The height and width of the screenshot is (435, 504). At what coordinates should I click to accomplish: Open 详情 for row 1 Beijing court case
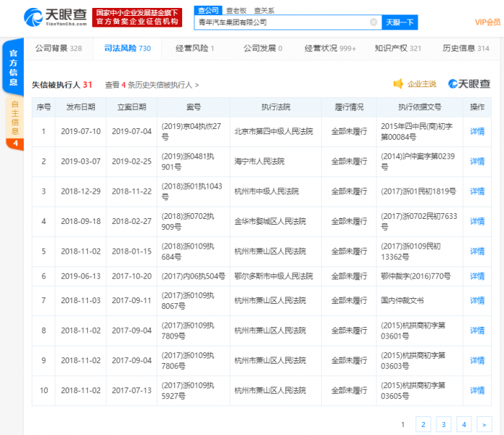(x=477, y=132)
